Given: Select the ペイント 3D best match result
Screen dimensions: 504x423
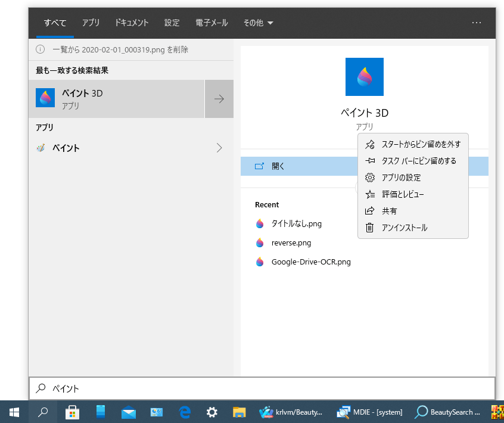Looking at the screenshot, I should (x=116, y=99).
